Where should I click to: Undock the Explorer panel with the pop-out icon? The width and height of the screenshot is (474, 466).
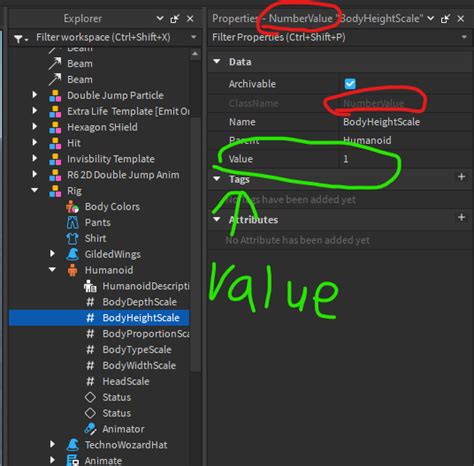(x=175, y=19)
